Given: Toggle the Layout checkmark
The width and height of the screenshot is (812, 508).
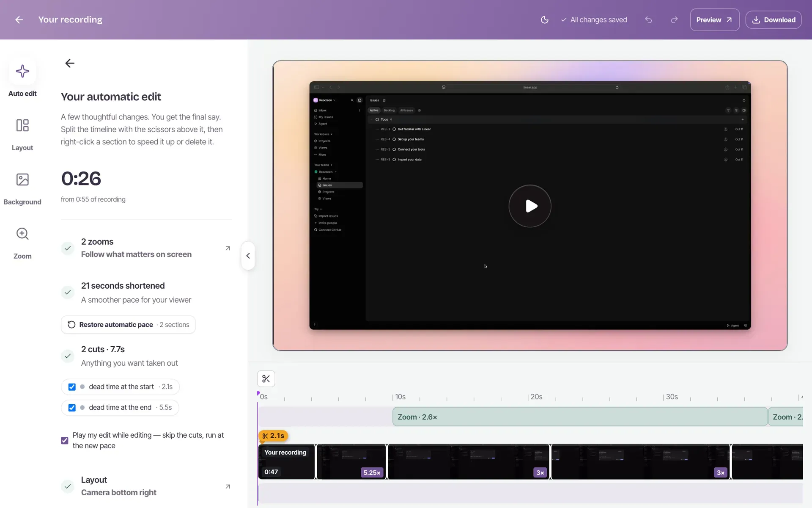Looking at the screenshot, I should point(68,486).
